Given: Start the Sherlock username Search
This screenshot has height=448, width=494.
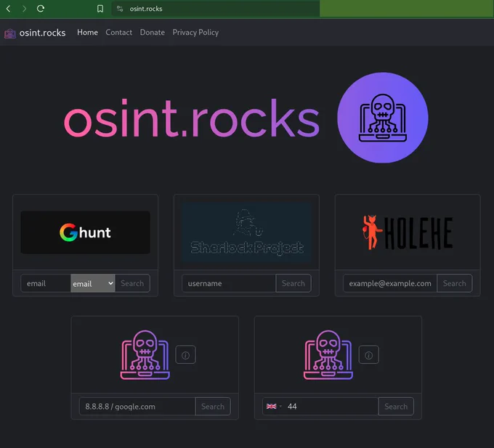Looking at the screenshot, I should click(x=293, y=283).
